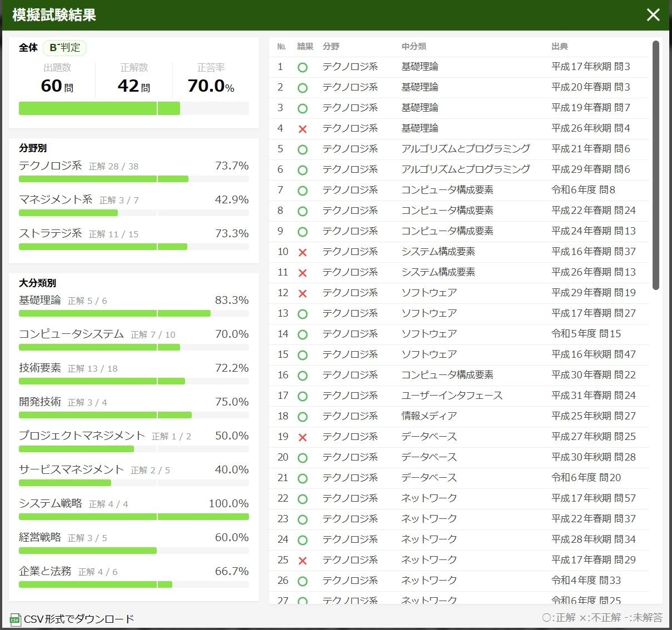Click the correct circle icon for question 26
The height and width of the screenshot is (630, 672).
[x=302, y=581]
